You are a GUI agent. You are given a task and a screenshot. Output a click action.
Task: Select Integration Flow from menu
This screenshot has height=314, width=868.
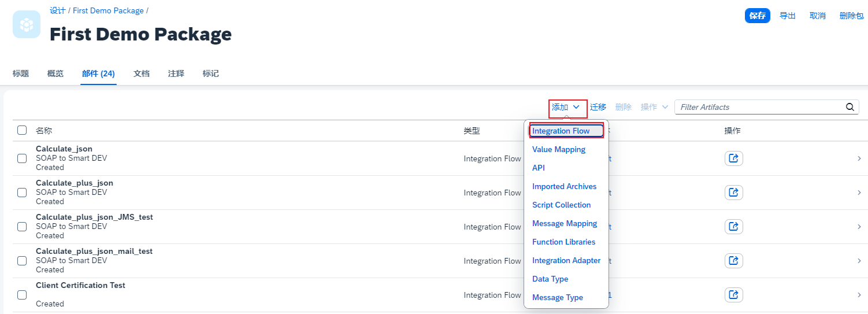point(566,131)
